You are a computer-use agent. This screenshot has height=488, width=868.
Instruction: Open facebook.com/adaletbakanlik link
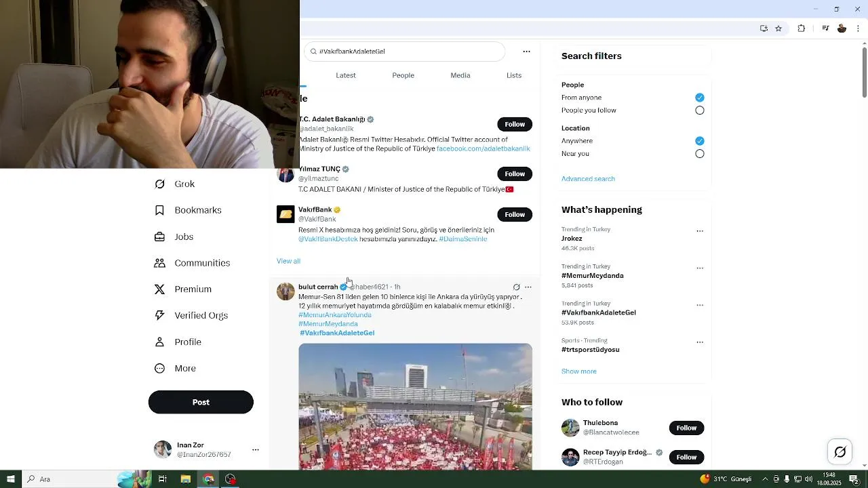484,148
